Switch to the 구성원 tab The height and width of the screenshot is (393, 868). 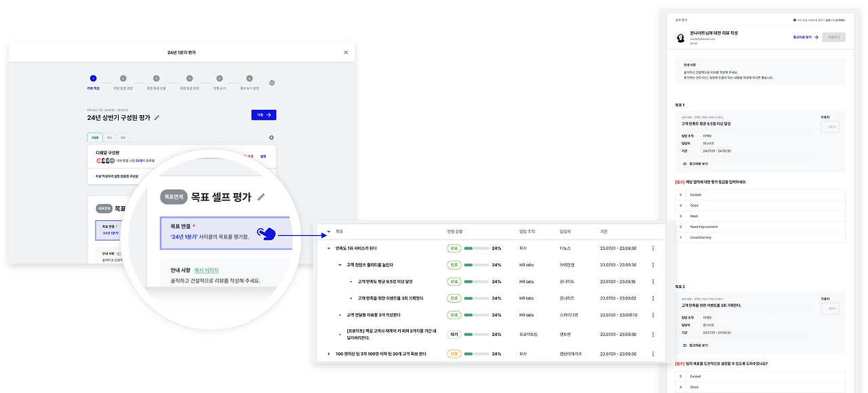click(x=95, y=138)
